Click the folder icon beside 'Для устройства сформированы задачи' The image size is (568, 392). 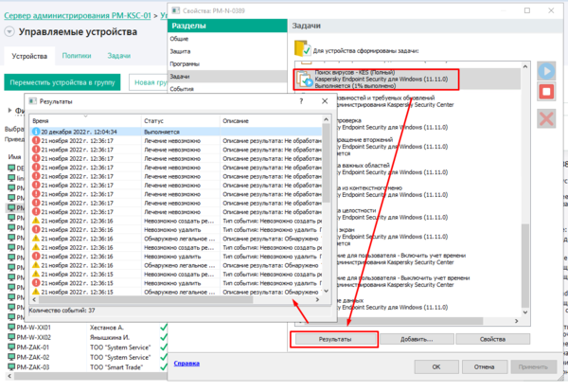click(302, 48)
